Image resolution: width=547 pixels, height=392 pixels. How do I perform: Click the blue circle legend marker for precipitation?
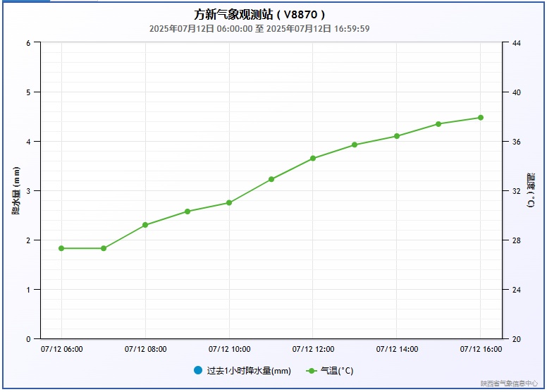click(x=198, y=371)
